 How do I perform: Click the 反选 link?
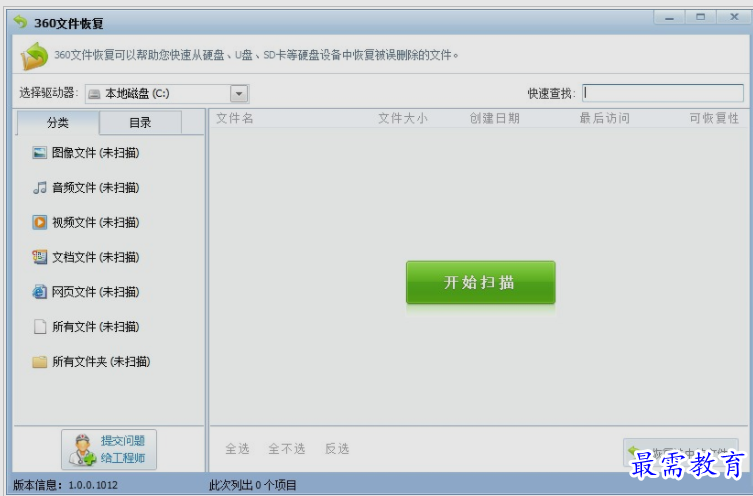tap(337, 449)
